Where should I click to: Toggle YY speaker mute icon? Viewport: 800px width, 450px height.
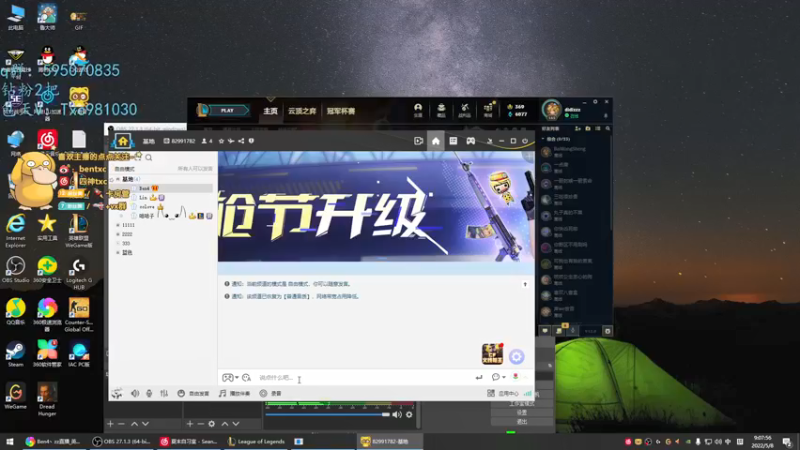(135, 393)
